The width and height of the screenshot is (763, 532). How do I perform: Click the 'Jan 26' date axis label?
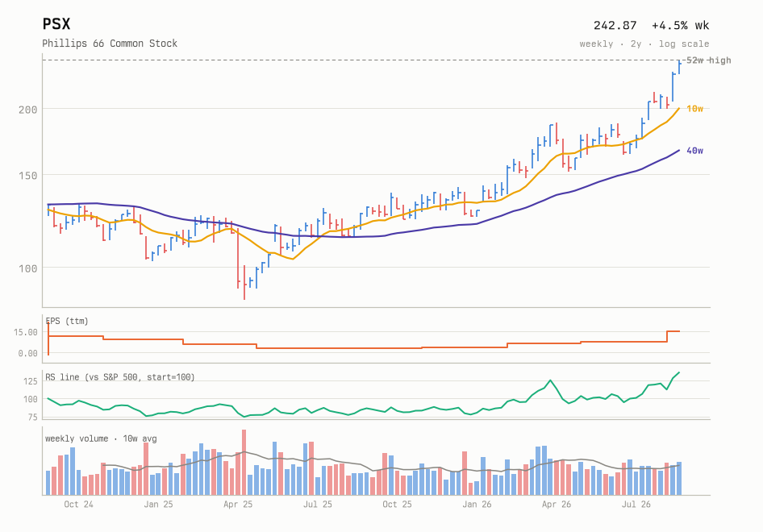tap(477, 505)
